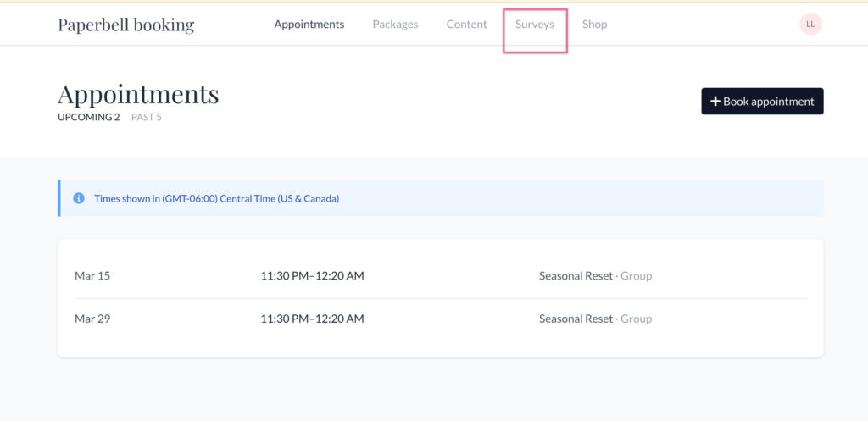
Task: Click the Central Time timezone notice text
Action: [x=216, y=198]
